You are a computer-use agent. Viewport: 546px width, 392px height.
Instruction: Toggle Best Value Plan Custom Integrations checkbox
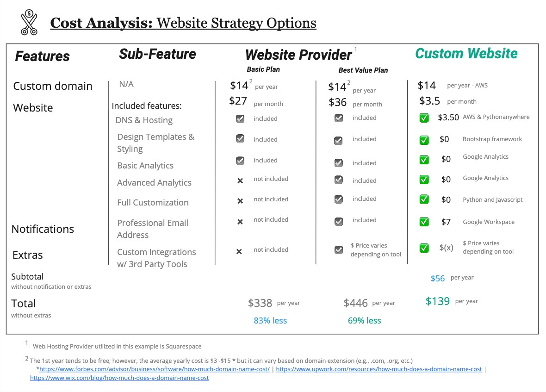pos(339,250)
